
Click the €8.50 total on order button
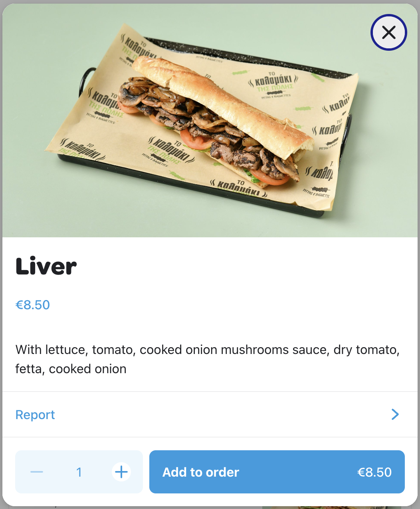(374, 472)
